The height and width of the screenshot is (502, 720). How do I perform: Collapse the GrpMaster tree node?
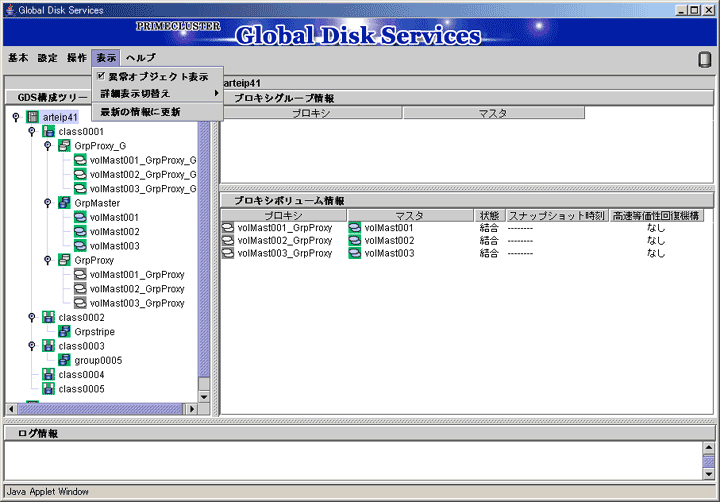pos(47,203)
